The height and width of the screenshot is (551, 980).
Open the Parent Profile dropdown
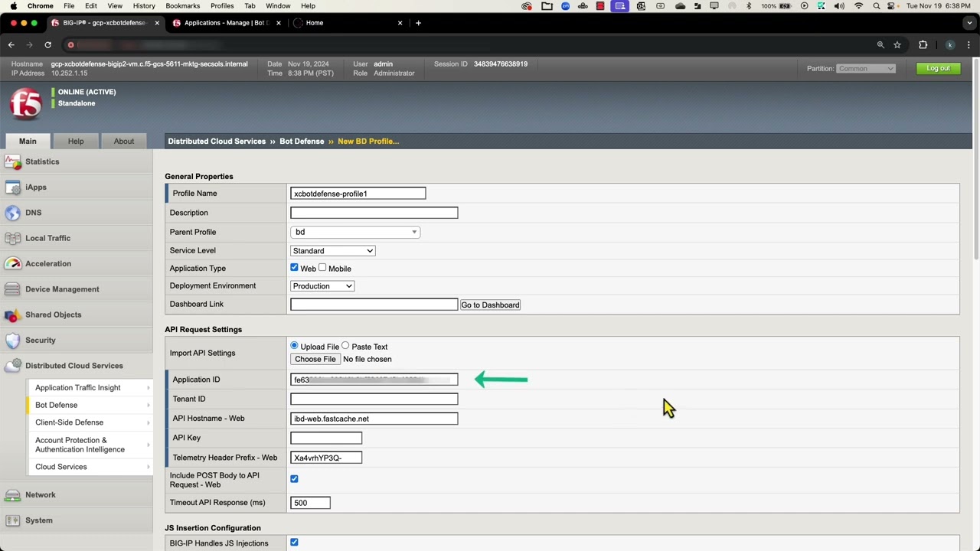(x=355, y=232)
